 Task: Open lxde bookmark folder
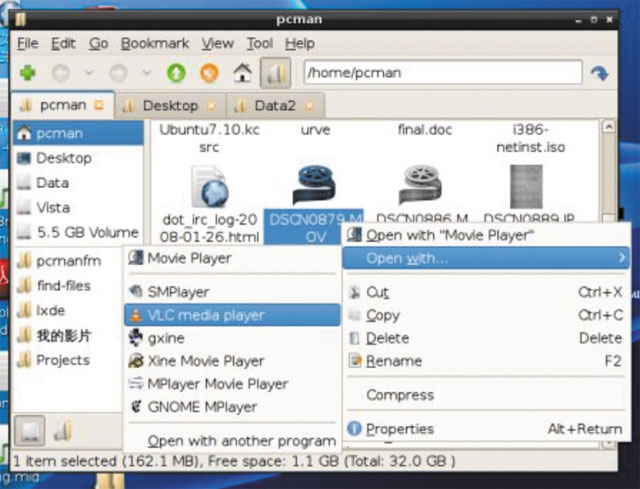[x=68, y=310]
